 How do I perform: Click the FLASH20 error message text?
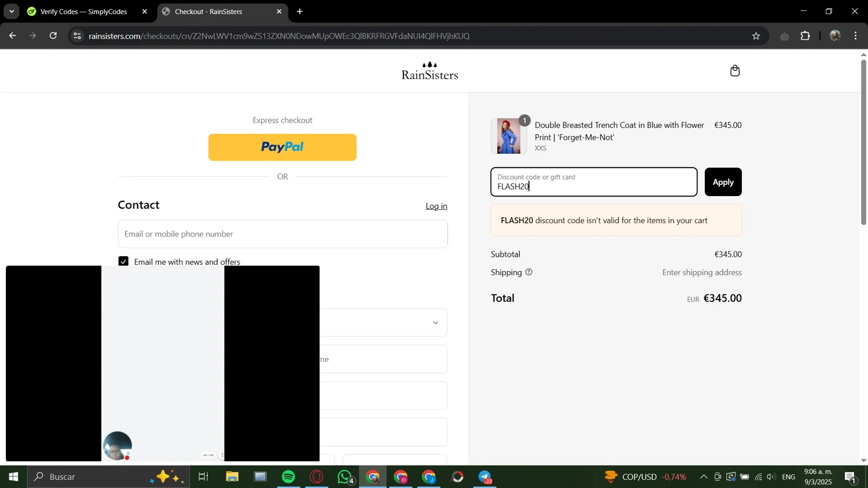point(604,220)
